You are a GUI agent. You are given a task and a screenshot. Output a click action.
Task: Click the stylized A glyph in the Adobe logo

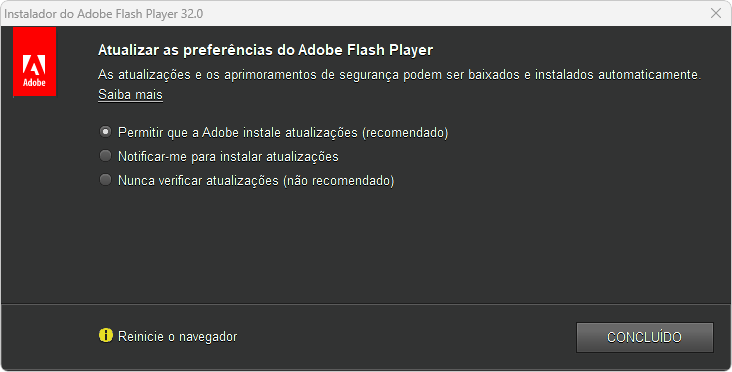pos(35,65)
